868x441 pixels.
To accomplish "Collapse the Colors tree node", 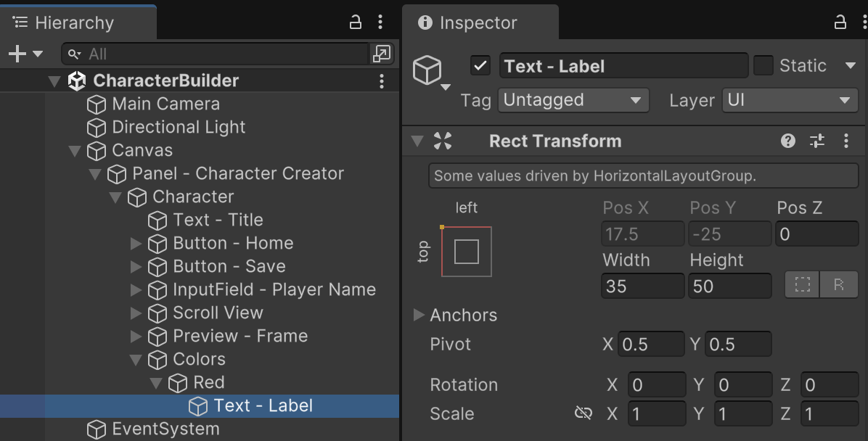I will [136, 359].
